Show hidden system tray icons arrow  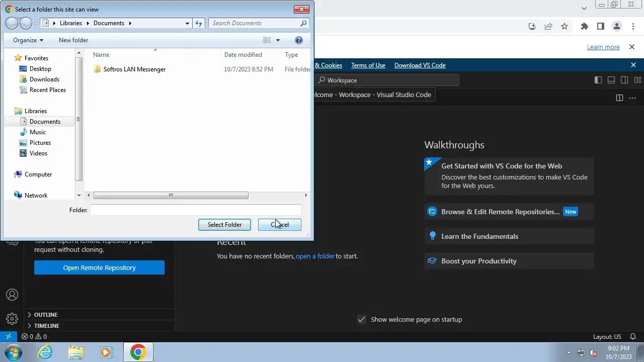coord(569,352)
